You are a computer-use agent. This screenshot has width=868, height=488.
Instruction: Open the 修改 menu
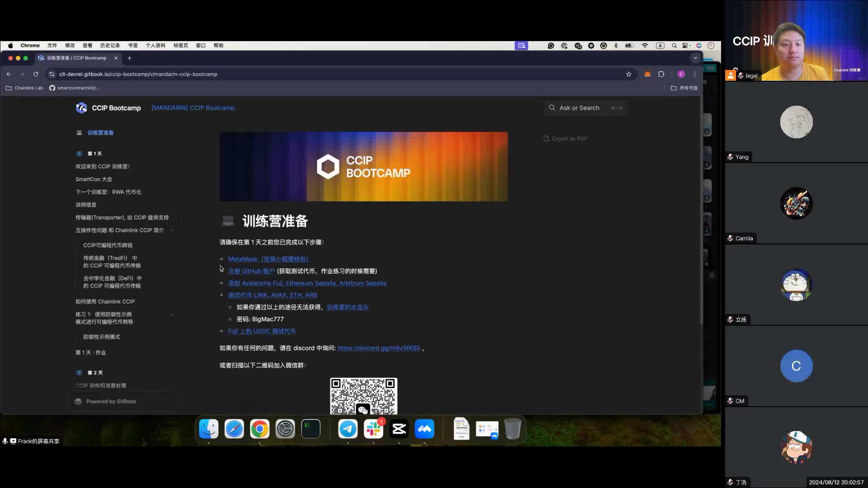pyautogui.click(x=70, y=46)
